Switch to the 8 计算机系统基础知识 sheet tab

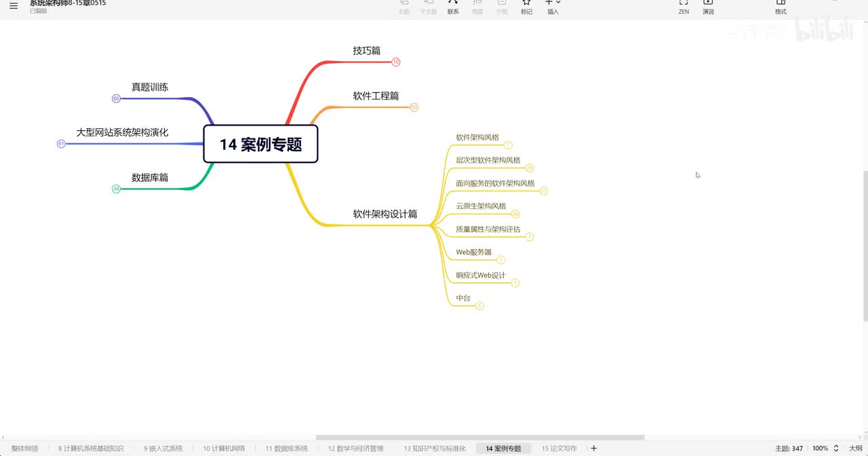[x=90, y=449]
